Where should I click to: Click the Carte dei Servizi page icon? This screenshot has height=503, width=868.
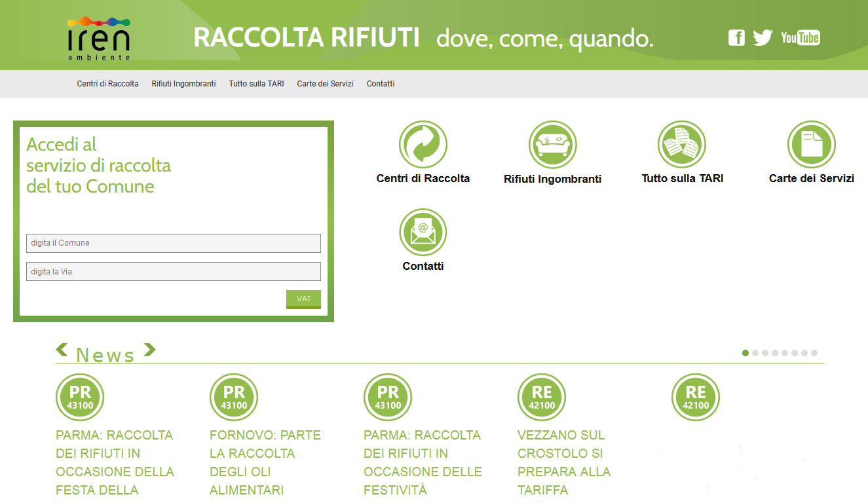coord(811,145)
